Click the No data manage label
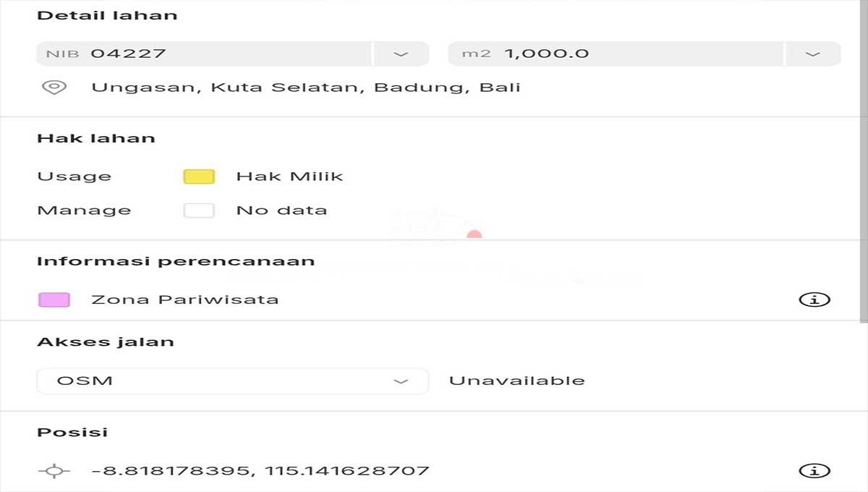 tap(281, 211)
